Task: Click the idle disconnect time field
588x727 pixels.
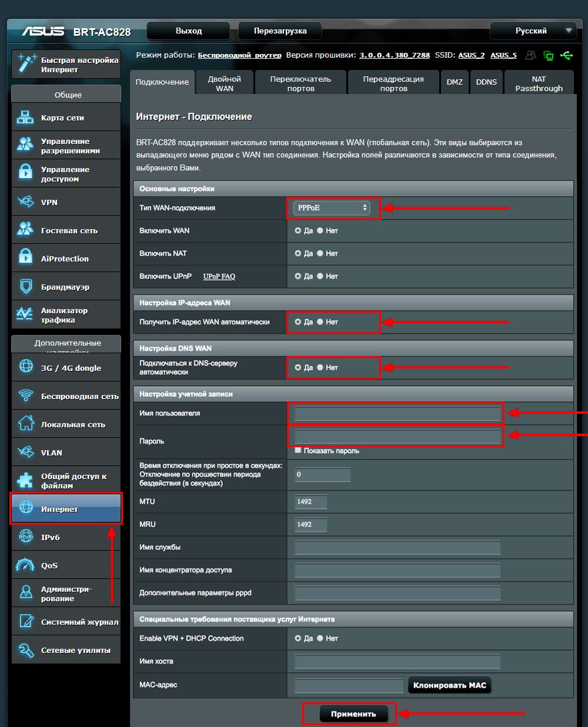Action: [322, 474]
